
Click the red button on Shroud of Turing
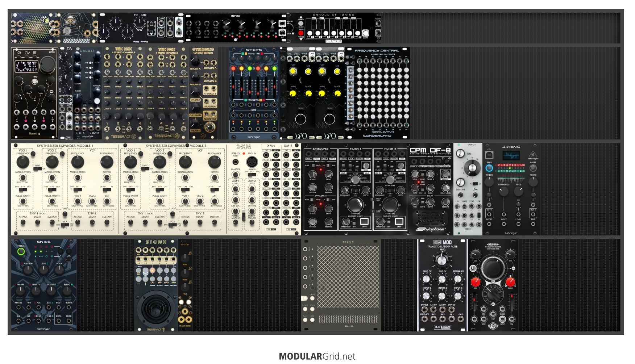300,33
